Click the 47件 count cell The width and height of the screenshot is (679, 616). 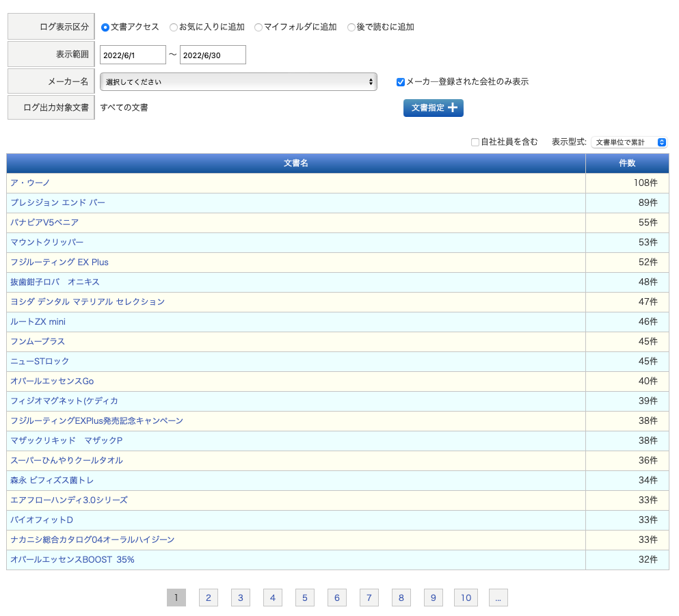tap(627, 302)
